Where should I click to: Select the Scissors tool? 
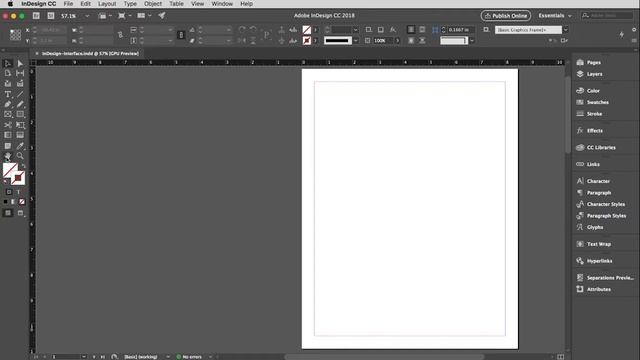tap(7, 125)
